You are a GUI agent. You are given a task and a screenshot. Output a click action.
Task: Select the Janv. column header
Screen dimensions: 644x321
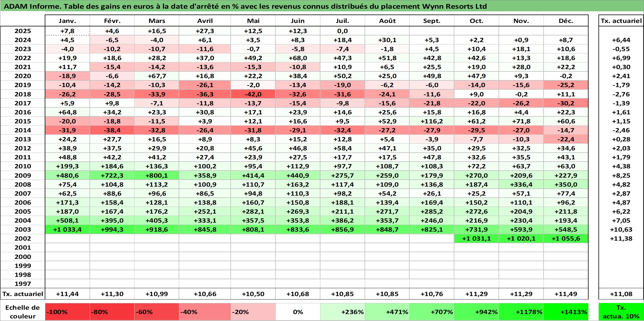pyautogui.click(x=67, y=21)
